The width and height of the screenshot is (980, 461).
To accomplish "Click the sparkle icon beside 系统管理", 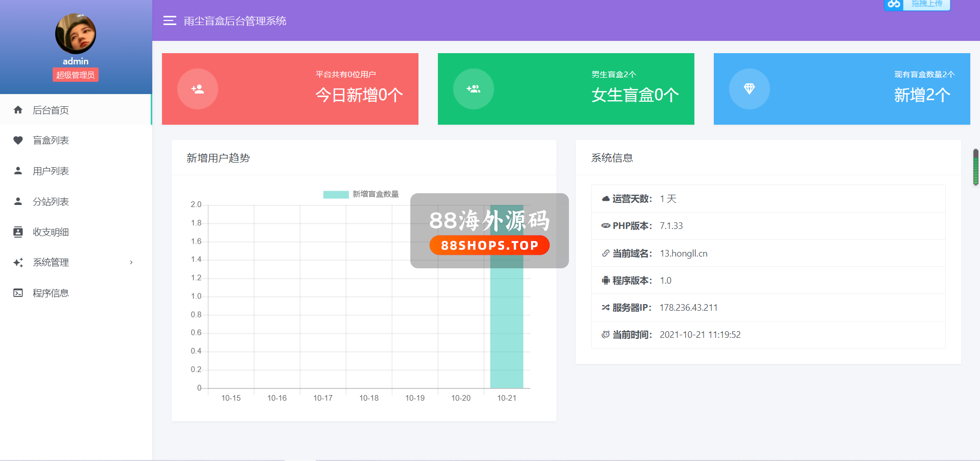I will 18,263.
